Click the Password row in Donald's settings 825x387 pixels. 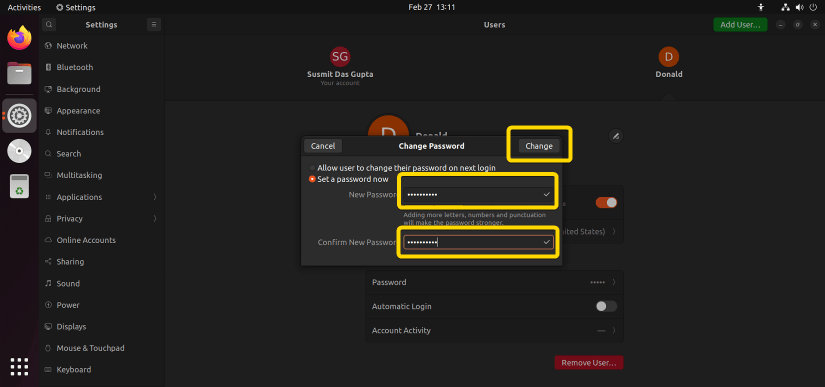tap(495, 282)
